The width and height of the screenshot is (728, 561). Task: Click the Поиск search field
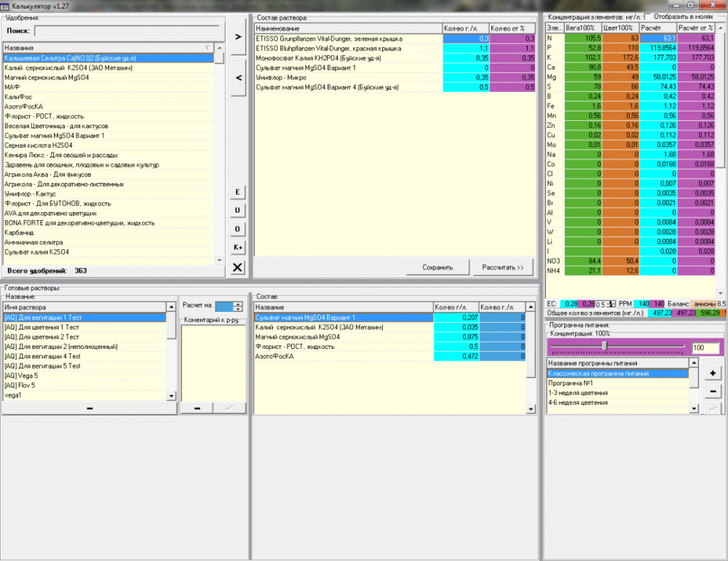[127, 31]
